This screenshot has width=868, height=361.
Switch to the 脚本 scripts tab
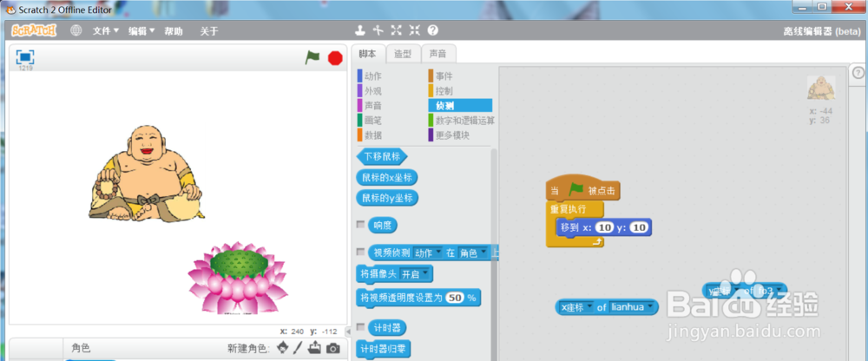367,54
